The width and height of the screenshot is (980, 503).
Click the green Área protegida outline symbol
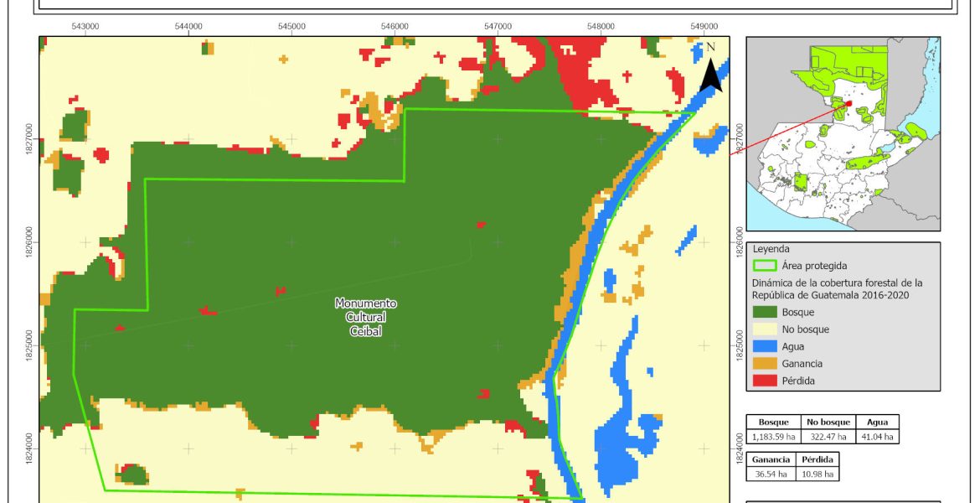click(x=765, y=266)
